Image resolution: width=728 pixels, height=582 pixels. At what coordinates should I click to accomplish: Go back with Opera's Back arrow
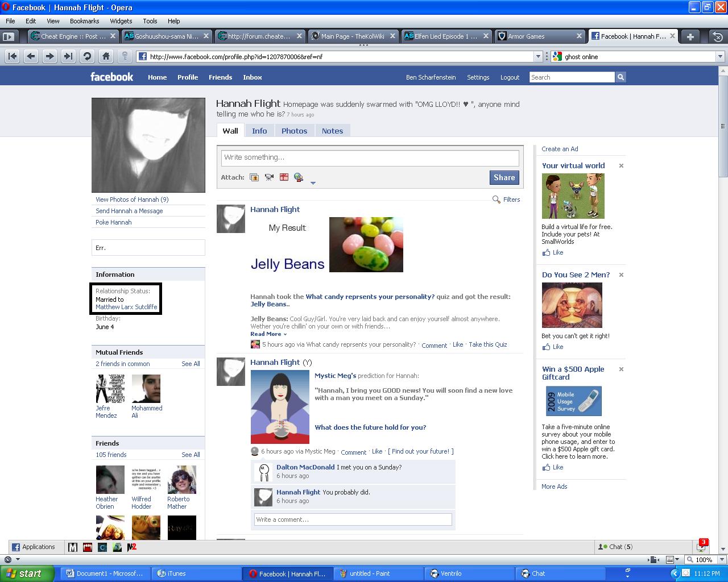point(31,56)
